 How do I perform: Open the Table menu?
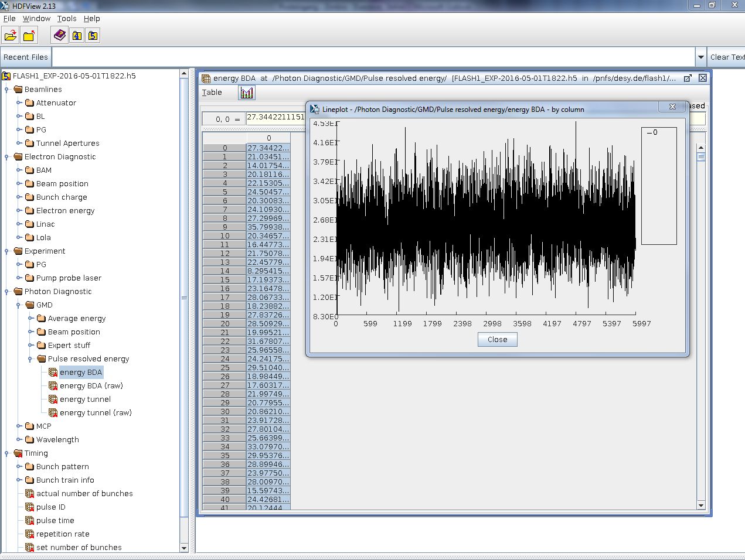212,92
